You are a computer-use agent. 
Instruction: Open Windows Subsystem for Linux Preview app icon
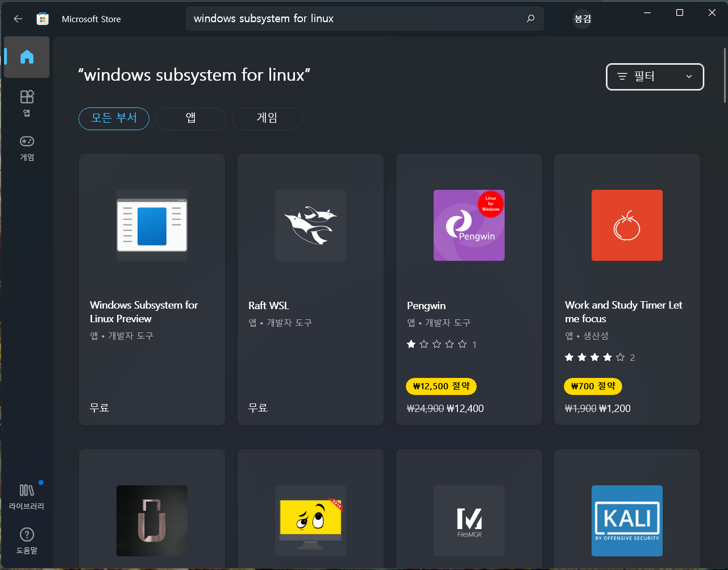[152, 225]
